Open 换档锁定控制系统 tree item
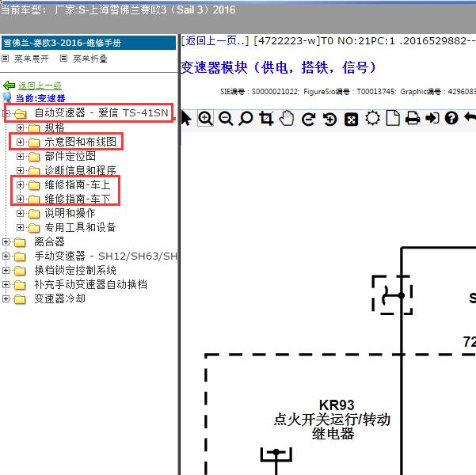Image resolution: width=476 pixels, height=475 pixels. pyautogui.click(x=75, y=270)
